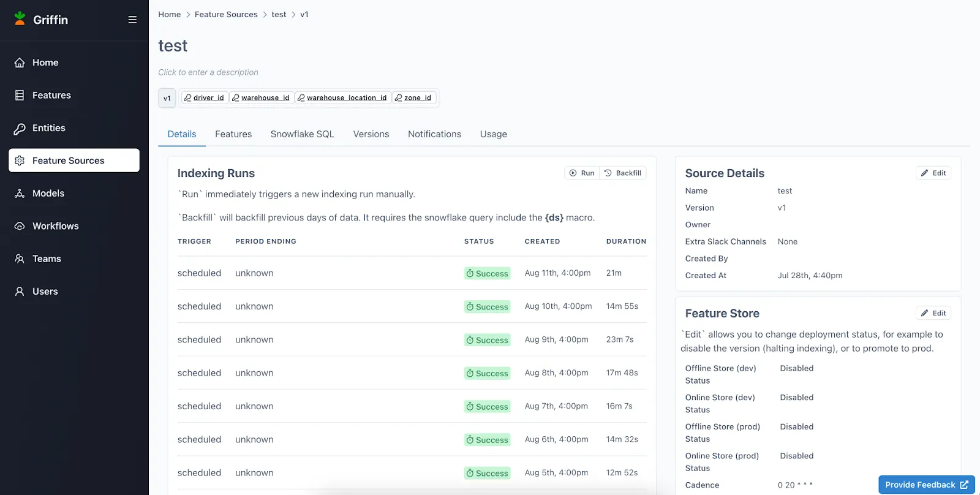Edit the Source Details panel
Screen dimensions: 980x495
point(933,173)
